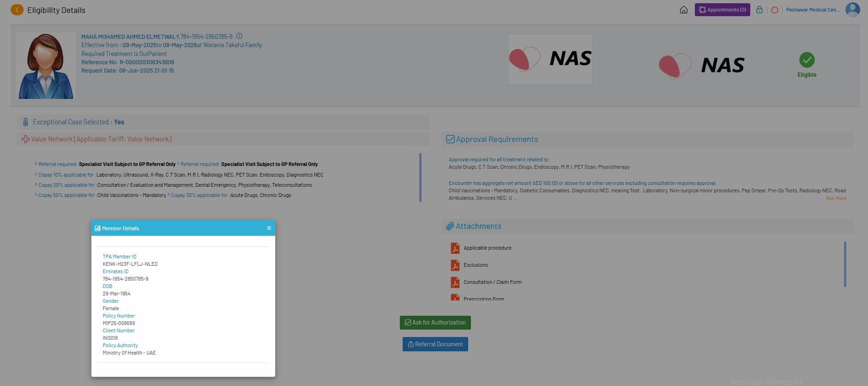Screen dimensions: 868x386
Task: Click Ask for Authorization button
Action: click(x=435, y=323)
